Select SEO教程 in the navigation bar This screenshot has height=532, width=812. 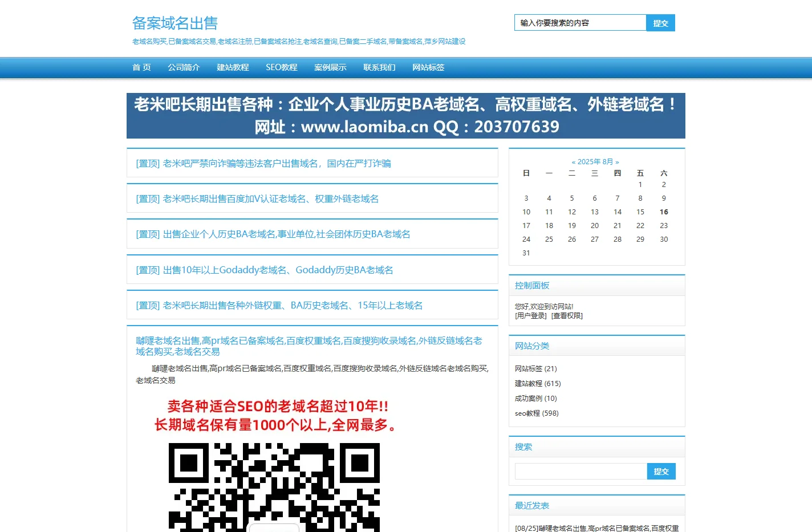[282, 67]
